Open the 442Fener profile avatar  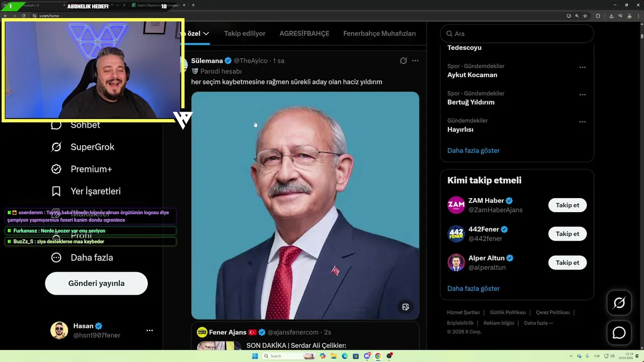pyautogui.click(x=456, y=234)
